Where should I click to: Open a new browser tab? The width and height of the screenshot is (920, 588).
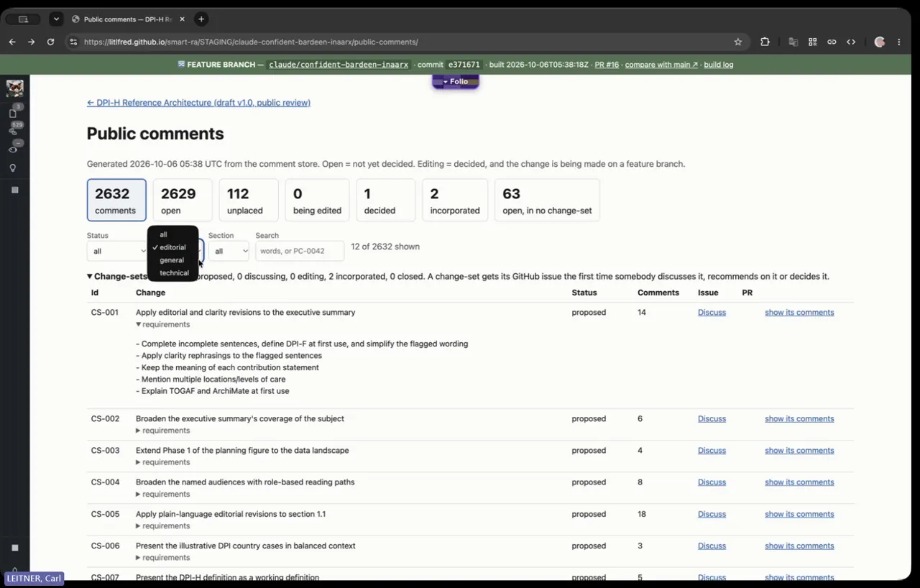click(x=201, y=19)
